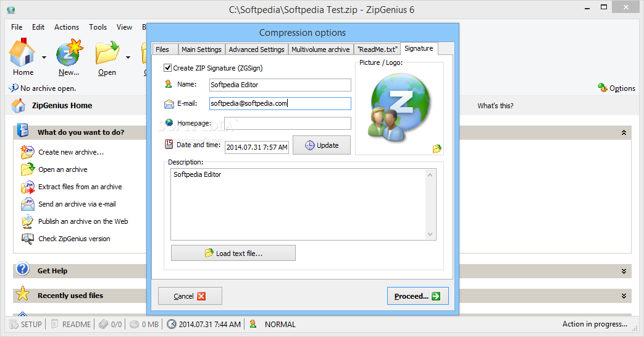Viewport: 644px width, 337px height.
Task: Open the View menu
Action: pyautogui.click(x=124, y=27)
